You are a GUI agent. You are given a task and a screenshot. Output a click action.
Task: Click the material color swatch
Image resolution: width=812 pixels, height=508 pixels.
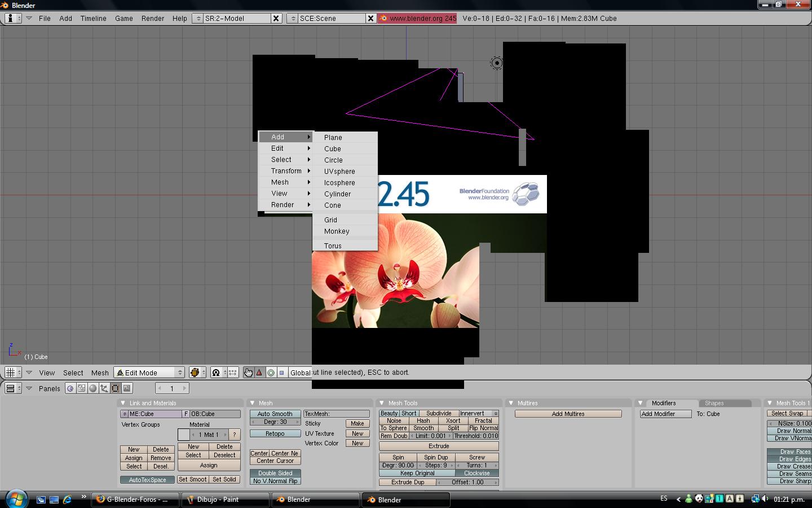(184, 435)
